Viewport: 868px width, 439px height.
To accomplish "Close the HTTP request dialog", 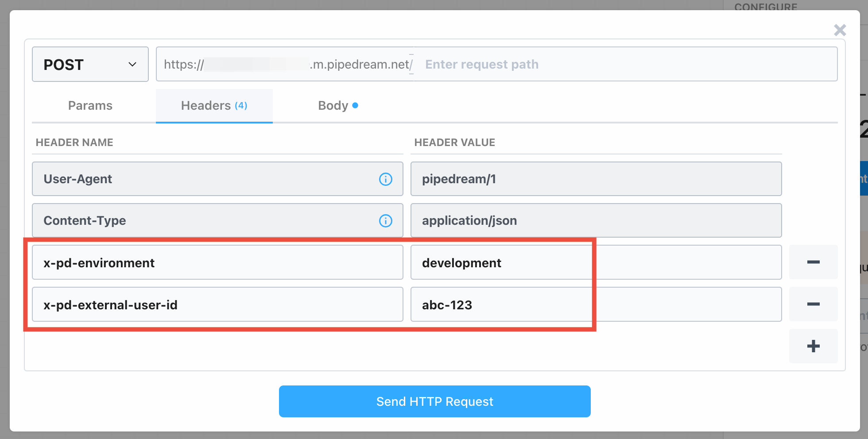I will click(840, 30).
